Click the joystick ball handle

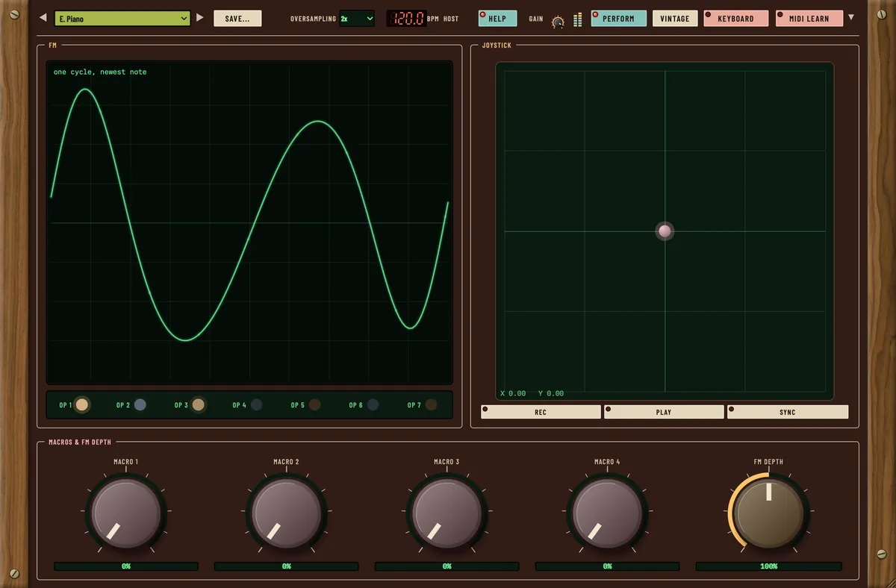tap(665, 231)
